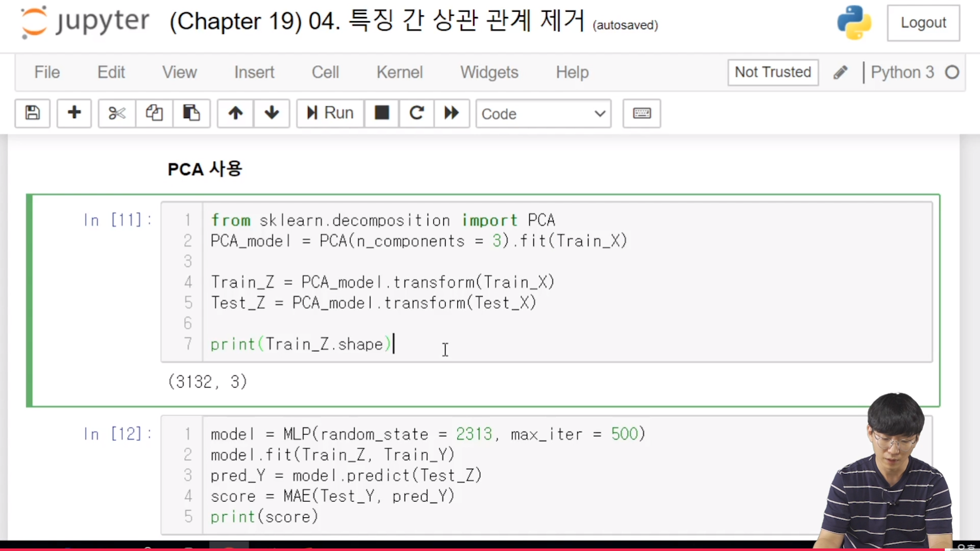The image size is (980, 551).
Task: Open the Cell menu
Action: click(325, 72)
